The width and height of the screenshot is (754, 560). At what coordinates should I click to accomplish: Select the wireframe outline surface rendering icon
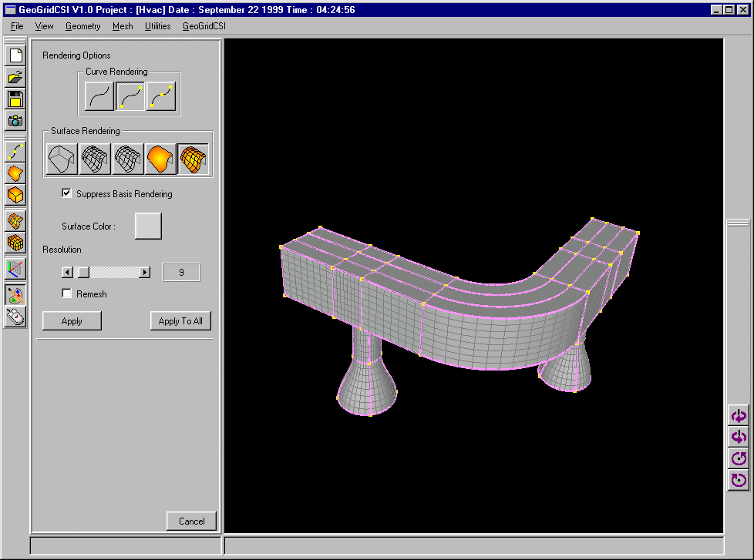62,159
